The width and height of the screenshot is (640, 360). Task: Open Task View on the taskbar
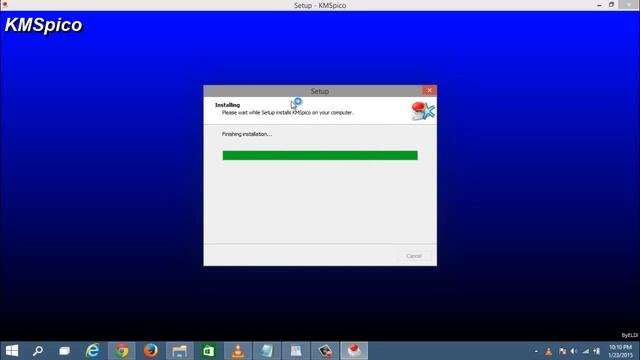click(64, 351)
